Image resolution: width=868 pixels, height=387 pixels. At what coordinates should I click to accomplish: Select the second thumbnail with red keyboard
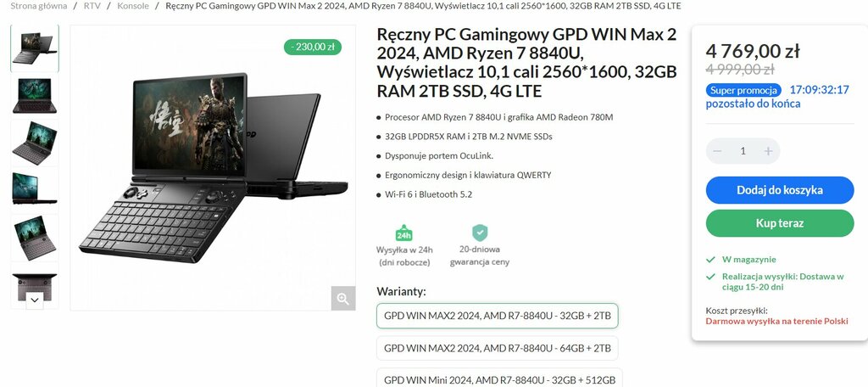34,95
